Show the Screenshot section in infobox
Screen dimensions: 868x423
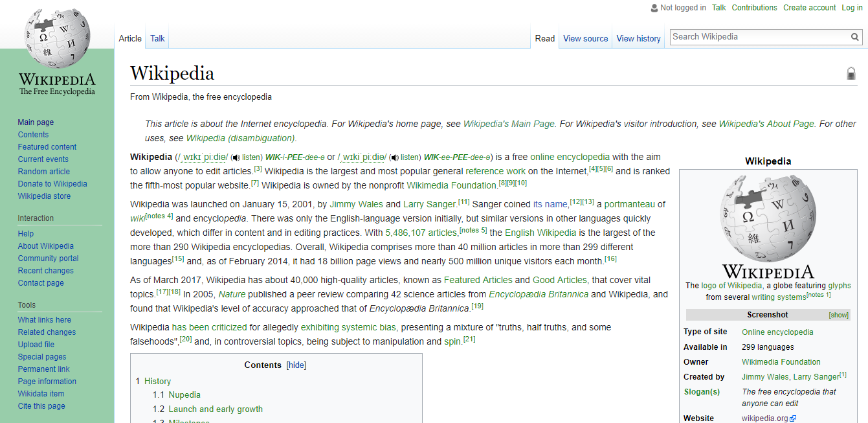(838, 315)
